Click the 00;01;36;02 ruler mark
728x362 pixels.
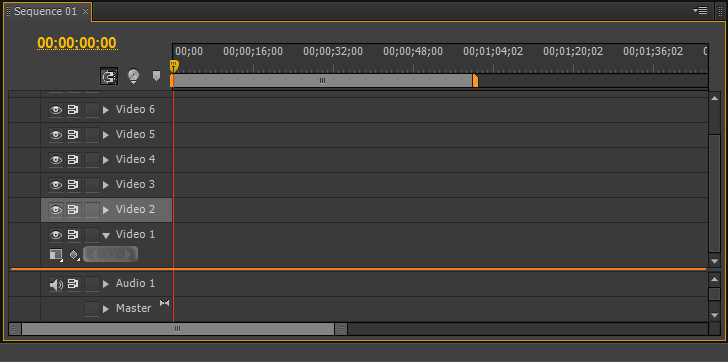click(653, 52)
